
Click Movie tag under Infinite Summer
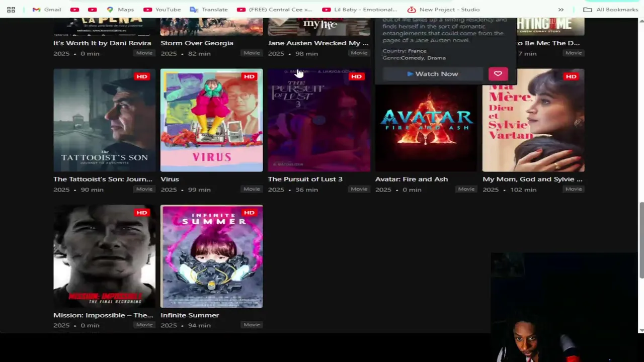tap(252, 325)
